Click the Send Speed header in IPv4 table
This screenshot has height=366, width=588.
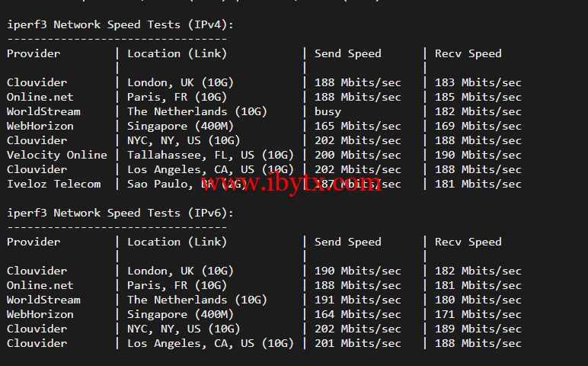[347, 53]
